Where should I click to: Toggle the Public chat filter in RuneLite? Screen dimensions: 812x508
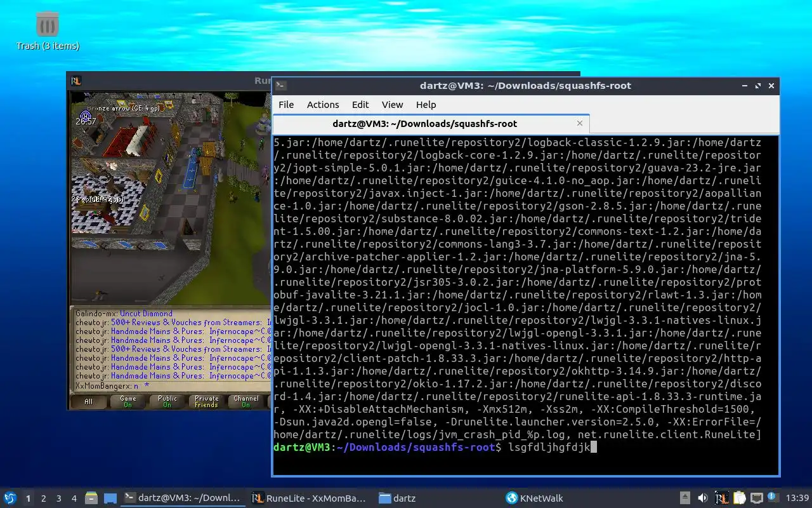point(167,401)
